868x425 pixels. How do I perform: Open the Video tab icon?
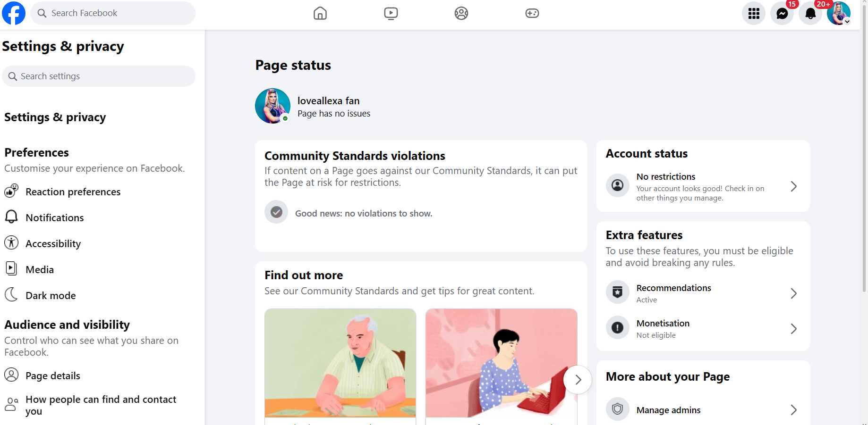[x=391, y=13]
